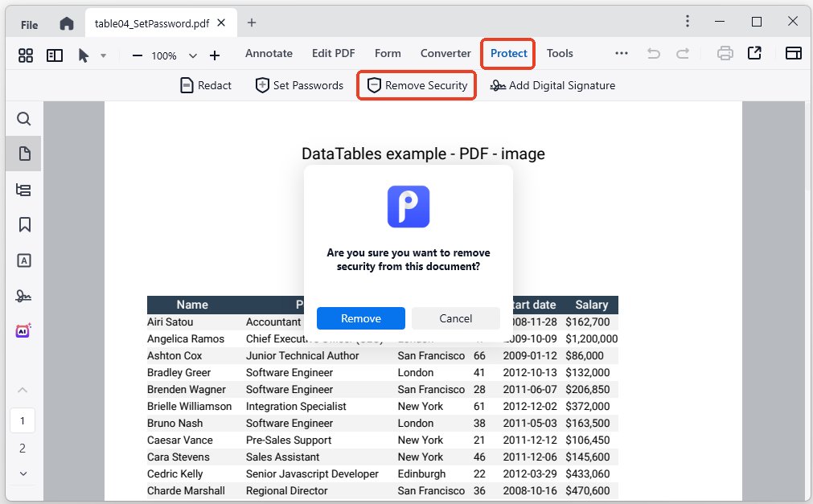Expand the toolbar overflow menu

tap(621, 52)
